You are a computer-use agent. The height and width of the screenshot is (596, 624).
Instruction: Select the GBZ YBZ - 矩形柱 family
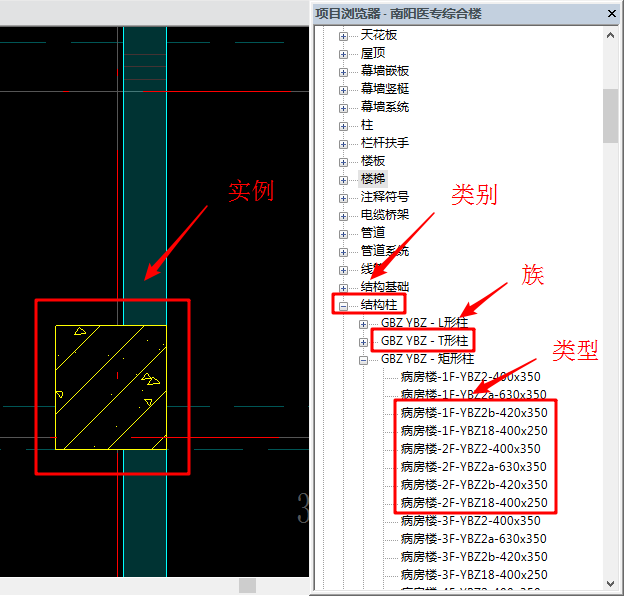pyautogui.click(x=427, y=358)
